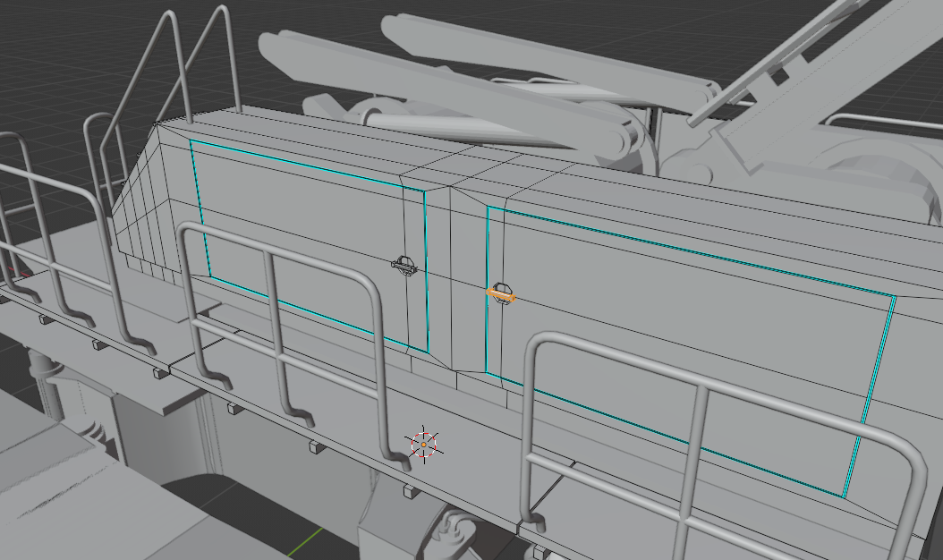Screen dimensions: 943x560
Task: Select bottom cyan edge of left panel
Action: 318,315
